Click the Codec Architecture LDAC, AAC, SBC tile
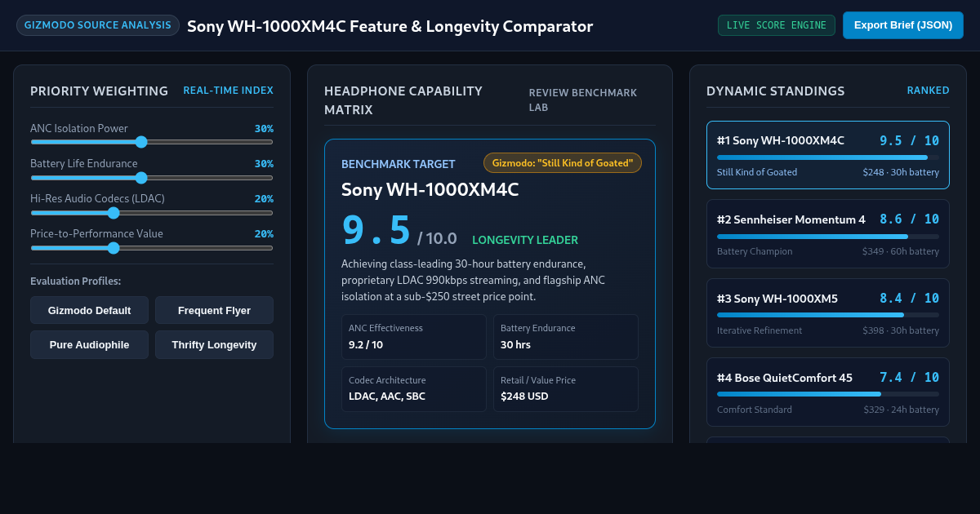The width and height of the screenshot is (980, 514). click(x=414, y=389)
